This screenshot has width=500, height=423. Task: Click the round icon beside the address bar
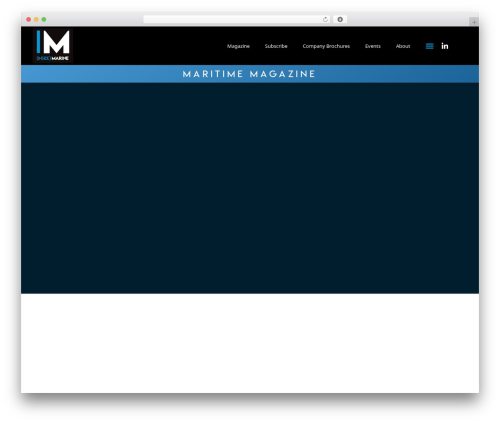340,19
